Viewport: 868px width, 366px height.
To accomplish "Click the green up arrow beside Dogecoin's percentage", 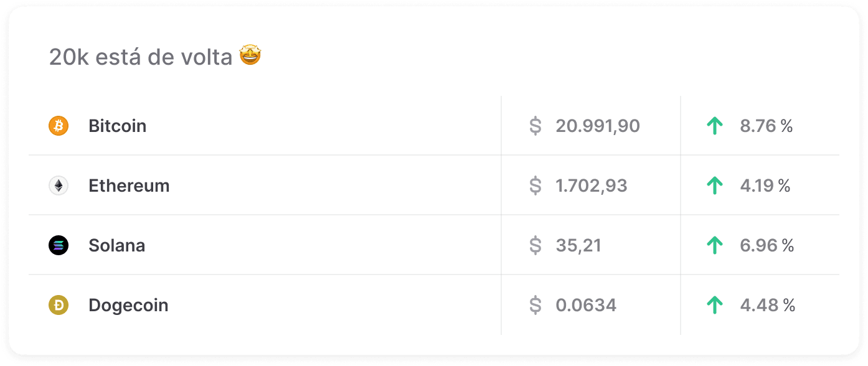I will click(x=714, y=305).
